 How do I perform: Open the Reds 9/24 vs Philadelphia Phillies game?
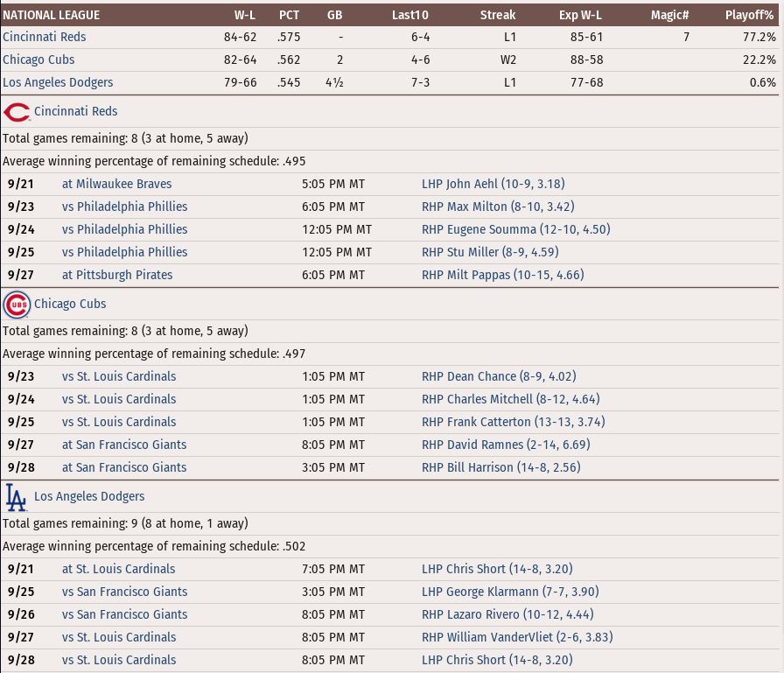(124, 229)
